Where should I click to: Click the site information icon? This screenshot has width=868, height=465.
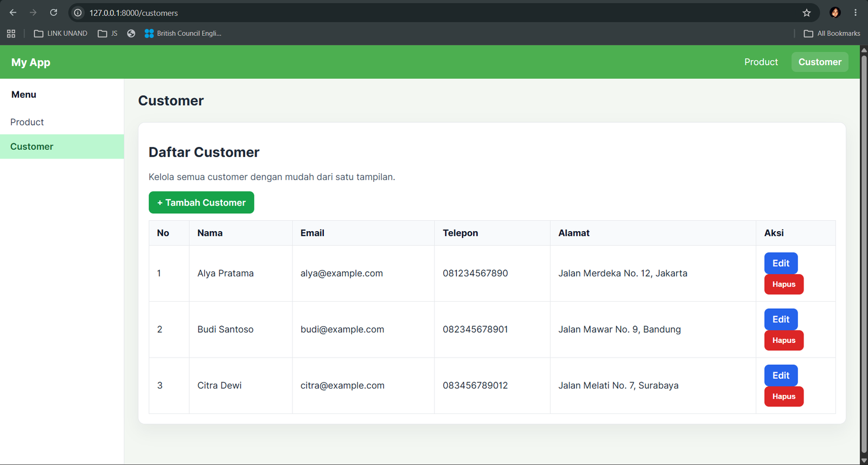tap(78, 12)
